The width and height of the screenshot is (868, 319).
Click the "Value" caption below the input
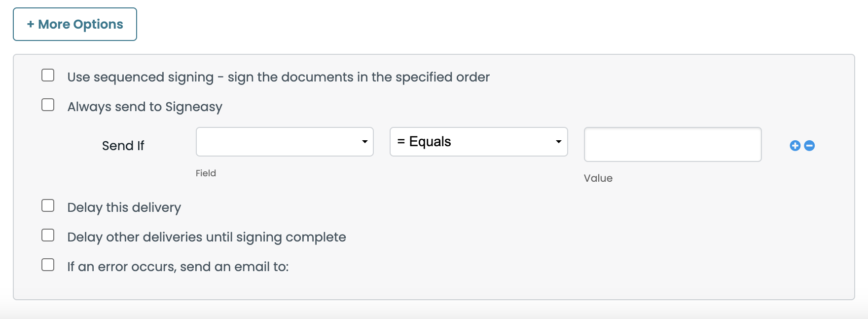pos(598,178)
